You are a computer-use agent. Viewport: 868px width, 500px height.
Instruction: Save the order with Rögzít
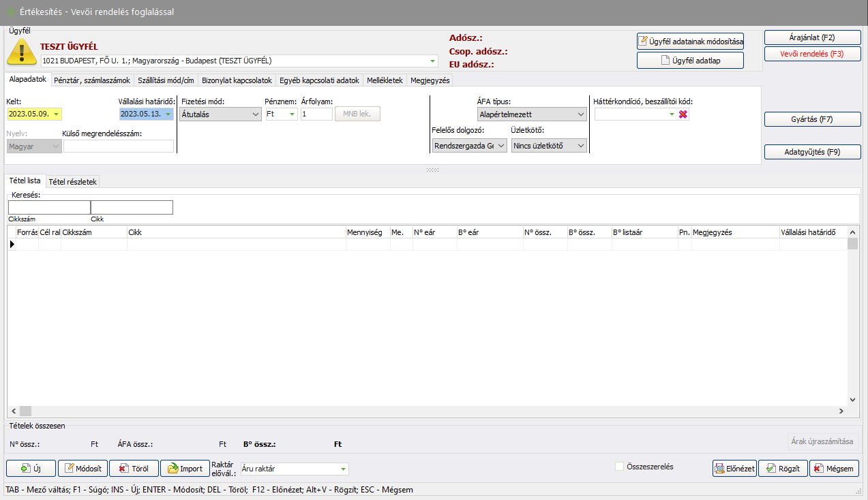point(783,469)
